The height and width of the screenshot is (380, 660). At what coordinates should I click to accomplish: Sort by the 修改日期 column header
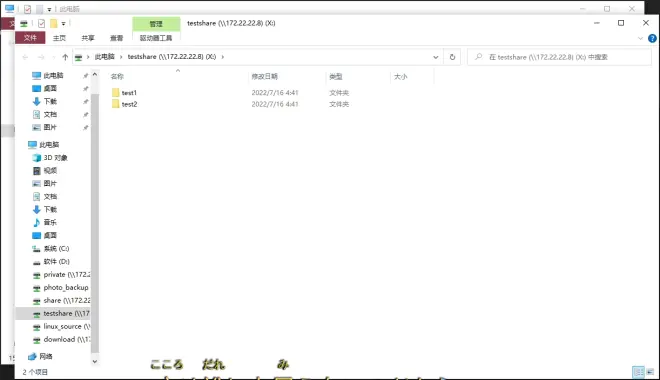pos(264,76)
